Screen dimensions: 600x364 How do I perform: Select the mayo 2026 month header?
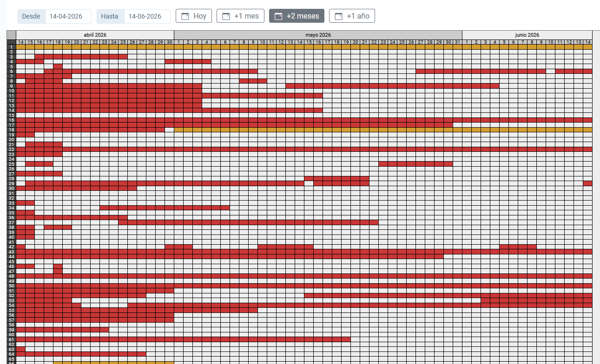[x=318, y=35]
